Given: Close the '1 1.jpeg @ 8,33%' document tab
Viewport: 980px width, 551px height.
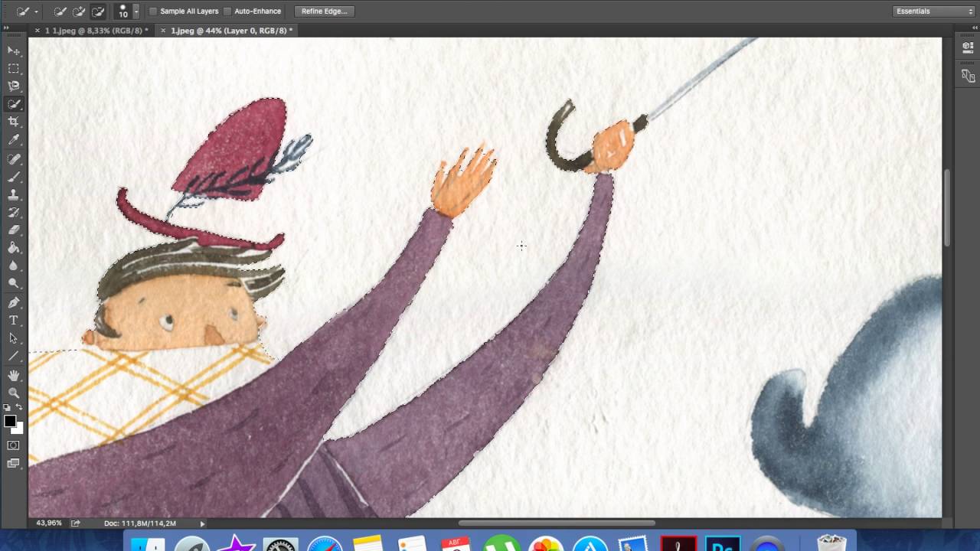Looking at the screenshot, I should (37, 31).
